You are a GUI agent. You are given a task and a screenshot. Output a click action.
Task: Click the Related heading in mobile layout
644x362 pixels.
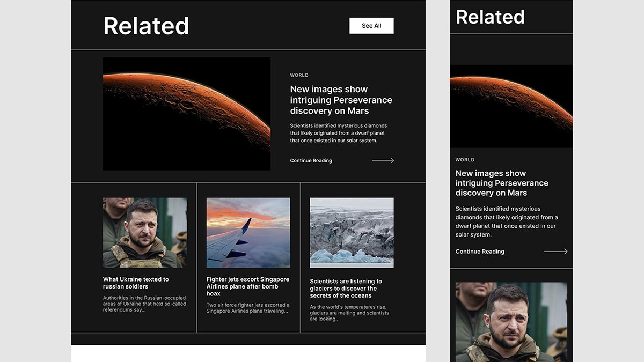tap(490, 17)
